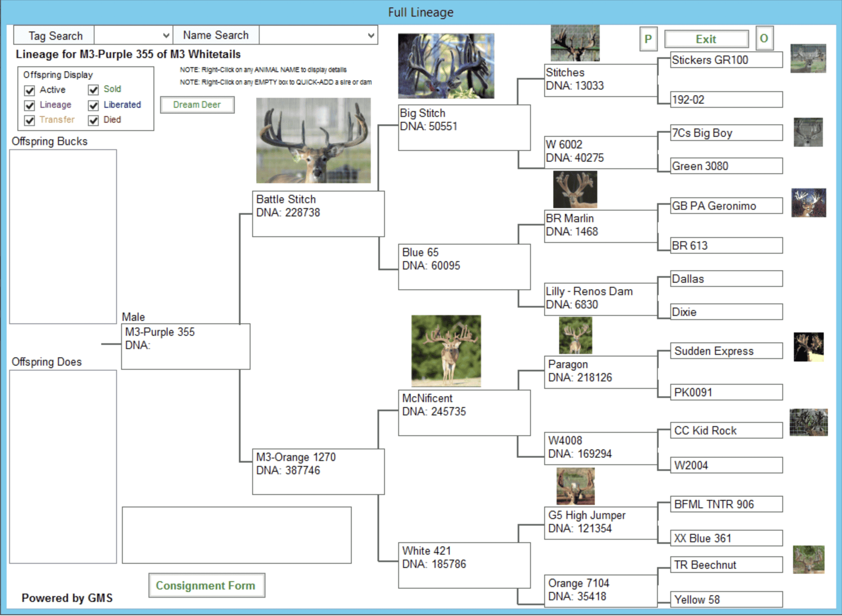Toggle the Liberated checkbox
This screenshot has width=842, height=616.
click(x=93, y=105)
